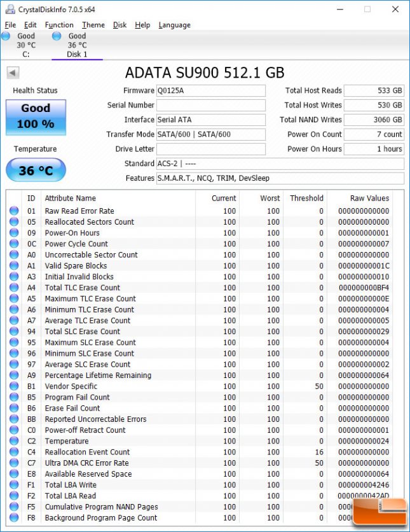Viewport: 410px width, 532px height.
Task: Click the ID column header
Action: (x=31, y=198)
